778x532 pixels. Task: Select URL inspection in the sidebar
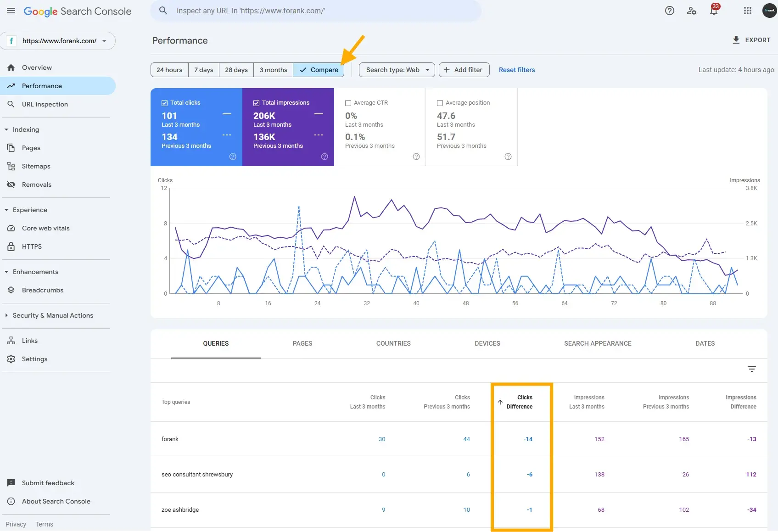[x=44, y=104]
